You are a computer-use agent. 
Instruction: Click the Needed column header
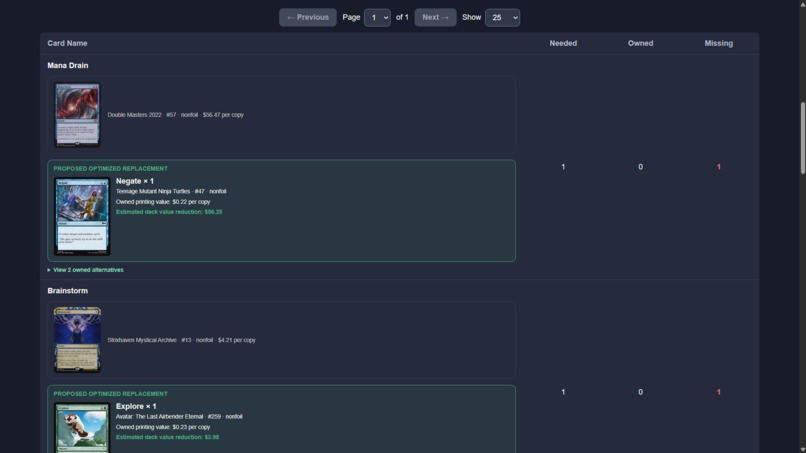[563, 43]
